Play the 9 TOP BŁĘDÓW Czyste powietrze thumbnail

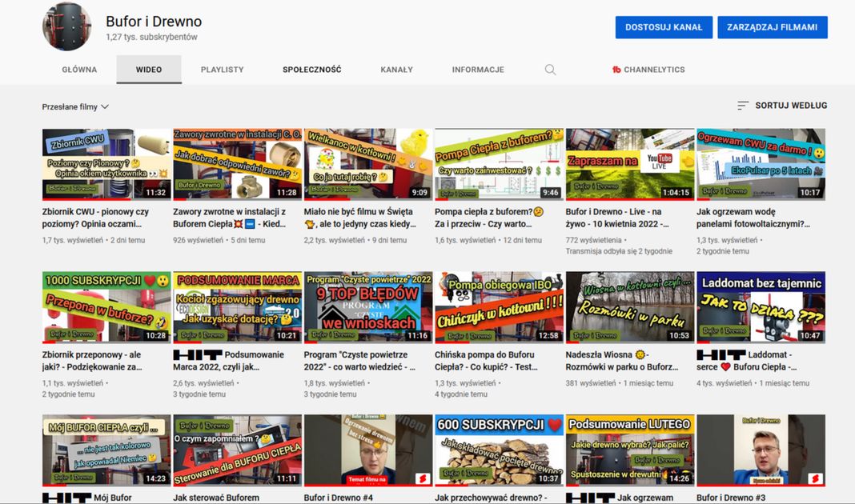tap(368, 306)
